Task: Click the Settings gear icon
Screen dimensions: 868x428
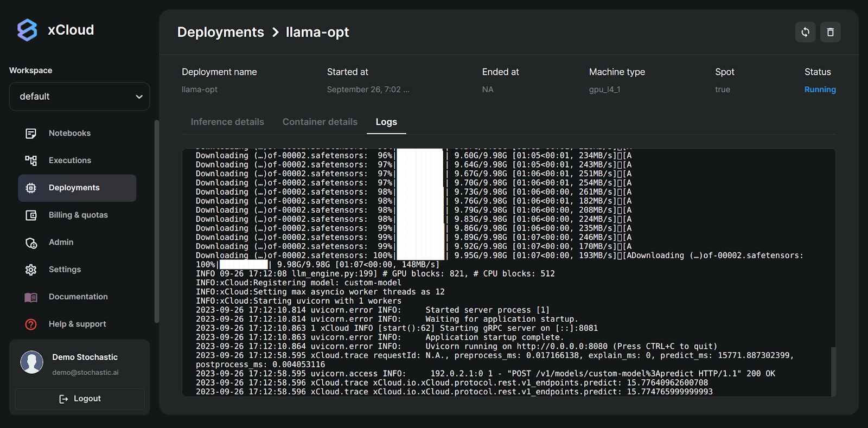Action: (31, 270)
